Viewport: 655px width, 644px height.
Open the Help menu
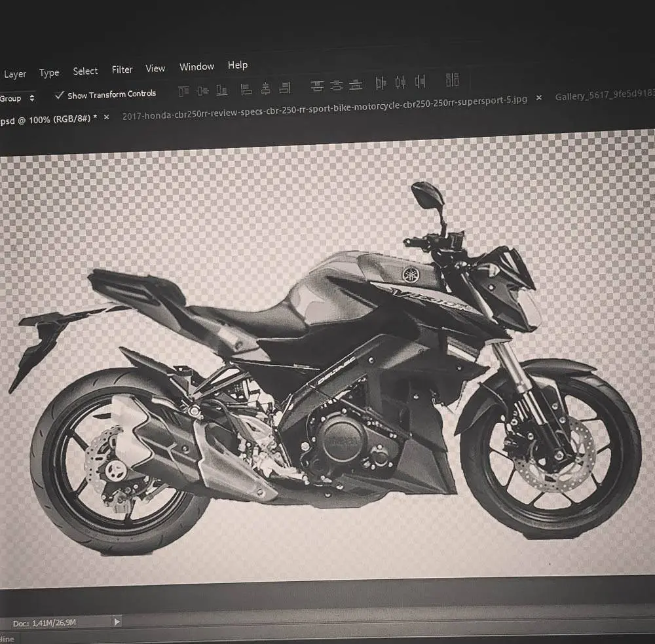pos(238,66)
